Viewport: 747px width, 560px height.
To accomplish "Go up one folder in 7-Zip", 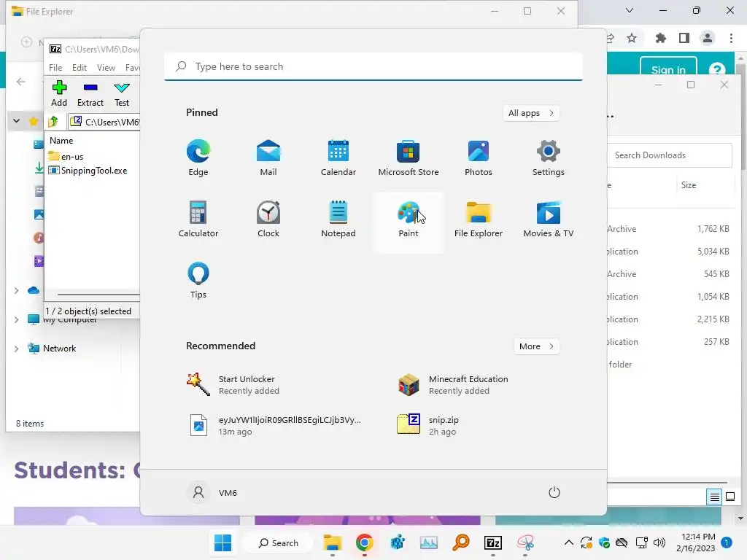I will click(x=53, y=122).
